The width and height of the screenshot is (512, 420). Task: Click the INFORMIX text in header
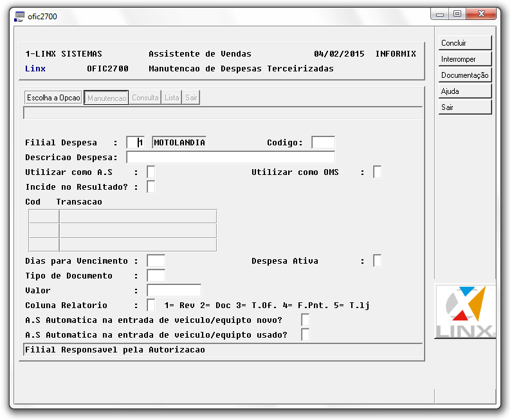[x=396, y=54]
